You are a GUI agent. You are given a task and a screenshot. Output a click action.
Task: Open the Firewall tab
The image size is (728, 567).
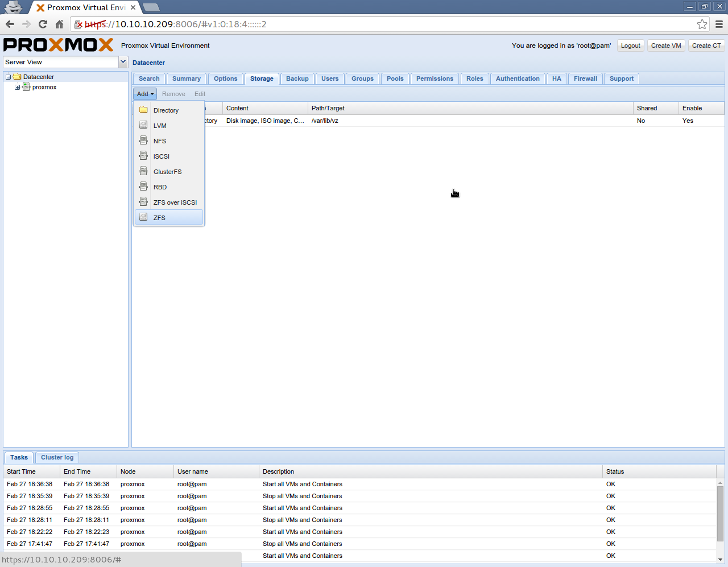coord(585,79)
